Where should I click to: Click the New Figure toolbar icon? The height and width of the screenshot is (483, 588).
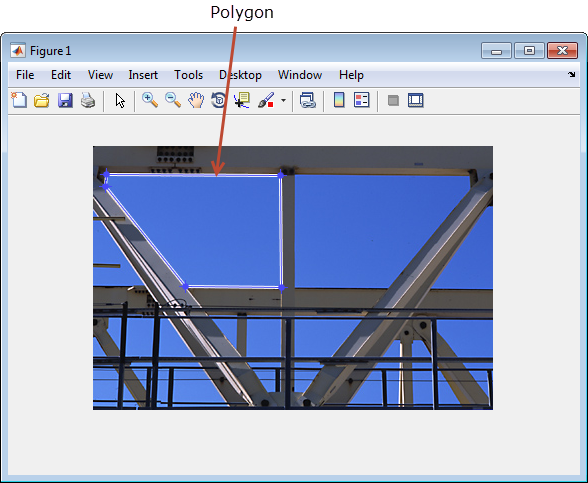(x=19, y=100)
